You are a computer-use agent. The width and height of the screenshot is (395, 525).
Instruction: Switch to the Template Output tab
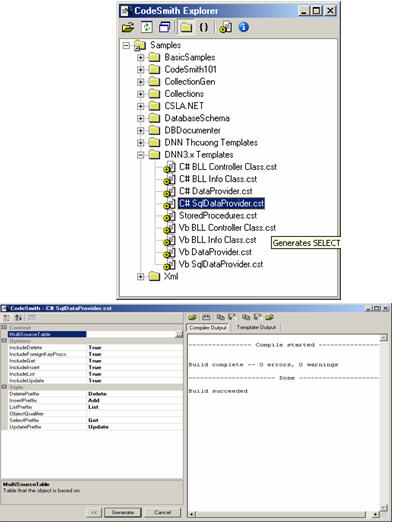[256, 327]
